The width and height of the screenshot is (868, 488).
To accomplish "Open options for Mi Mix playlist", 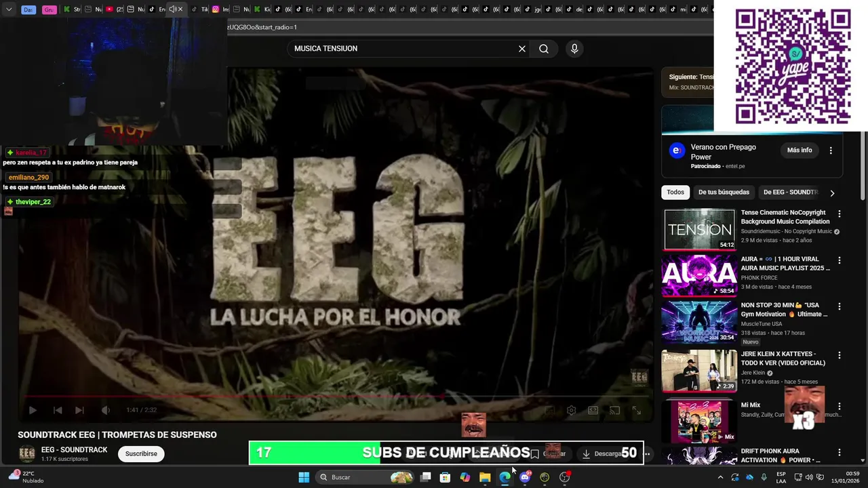I will coord(839,406).
